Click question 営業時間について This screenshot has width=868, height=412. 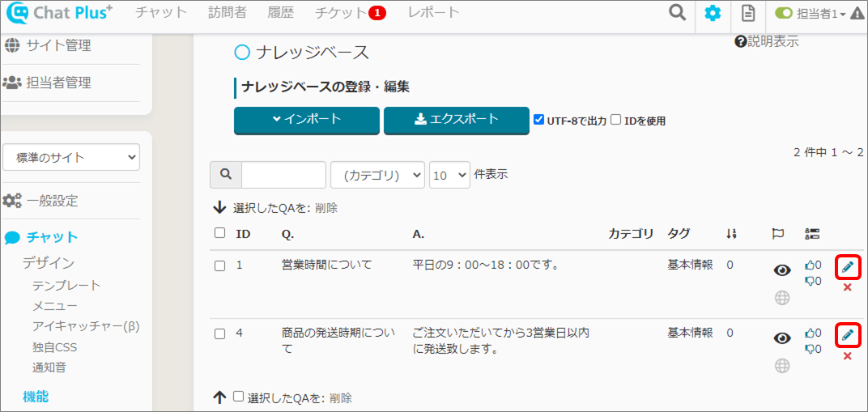(x=326, y=265)
